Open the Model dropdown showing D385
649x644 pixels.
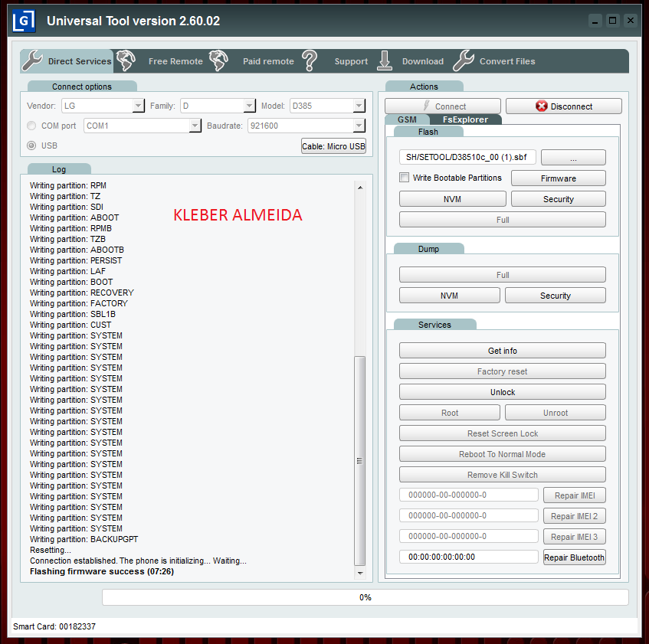click(359, 106)
